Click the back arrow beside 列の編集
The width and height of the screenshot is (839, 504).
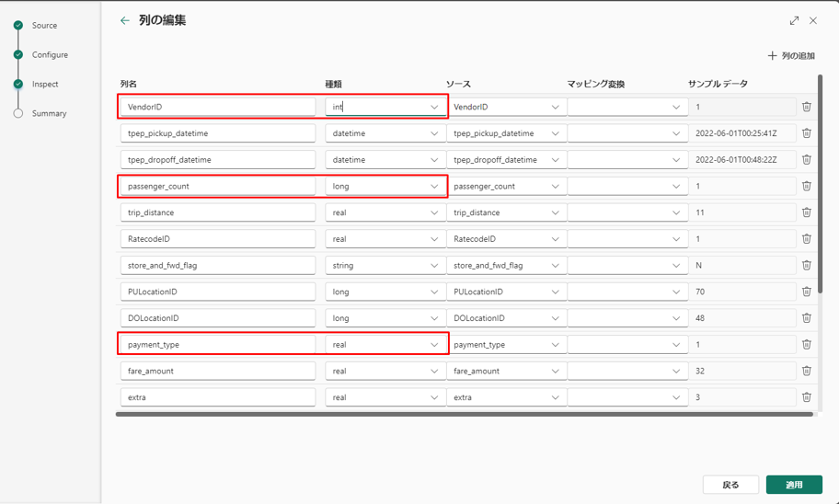pos(125,20)
